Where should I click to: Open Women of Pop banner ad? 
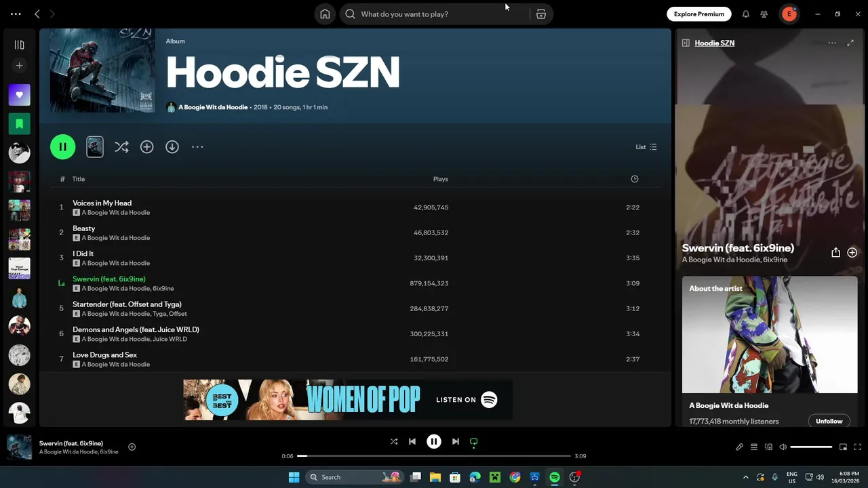coord(348,400)
